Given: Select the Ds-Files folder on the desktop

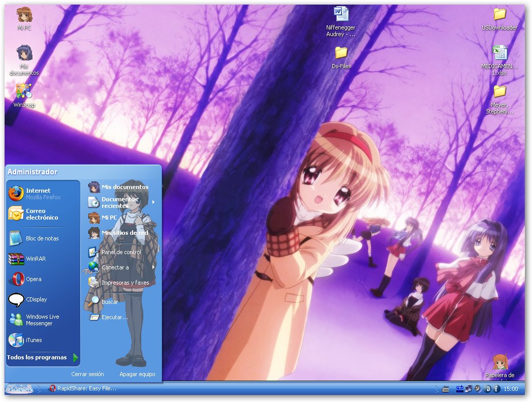Looking at the screenshot, I should pyautogui.click(x=341, y=57).
